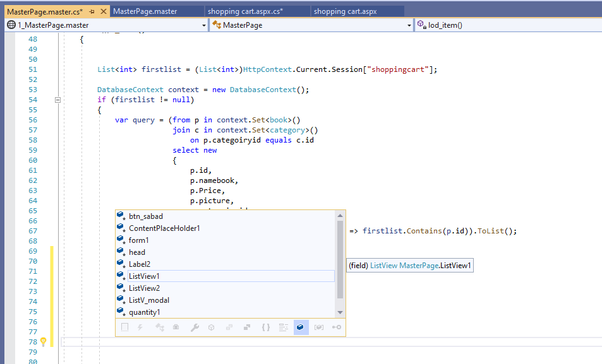The image size is (602, 364).
Task: Click p.picture on line 64
Action: point(210,201)
